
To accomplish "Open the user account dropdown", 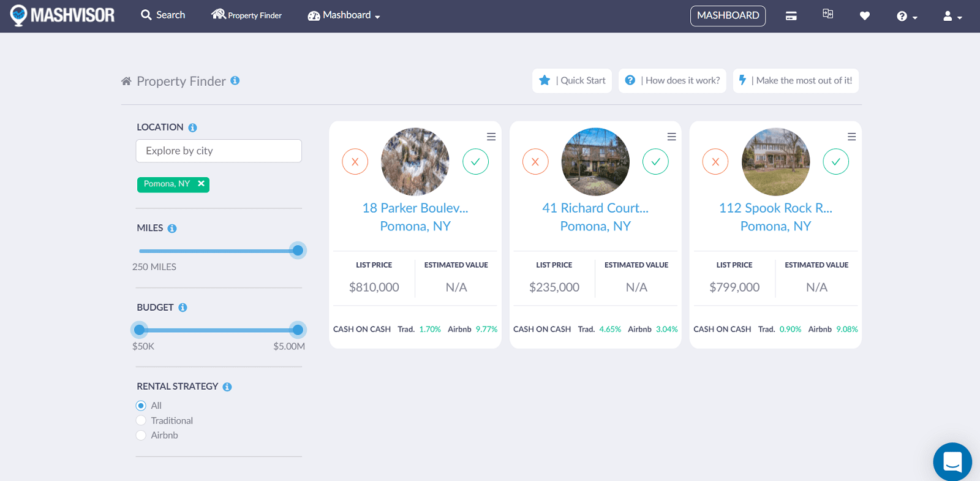I will 952,17.
